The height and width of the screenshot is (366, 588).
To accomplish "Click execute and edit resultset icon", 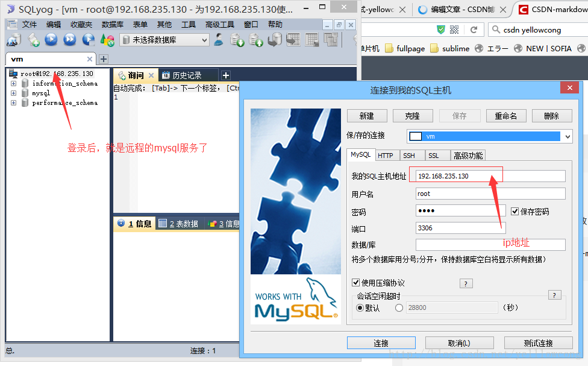I will pyautogui.click(x=89, y=39).
